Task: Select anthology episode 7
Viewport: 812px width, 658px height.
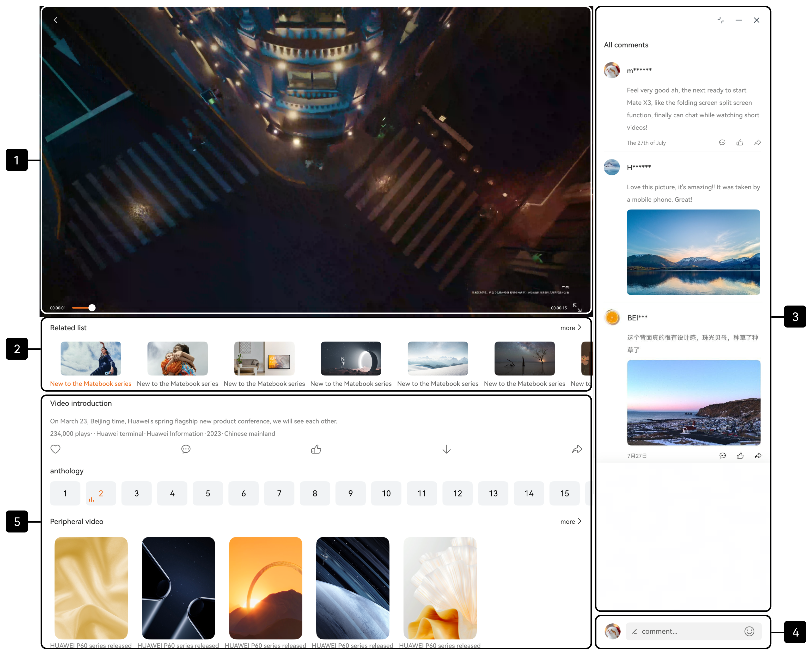Action: click(279, 493)
